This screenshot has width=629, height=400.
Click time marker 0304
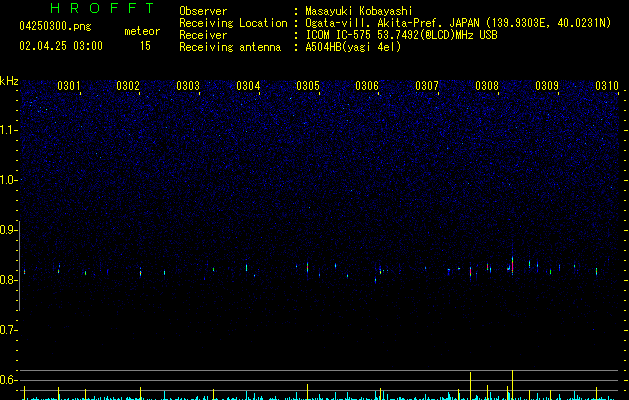click(248, 86)
